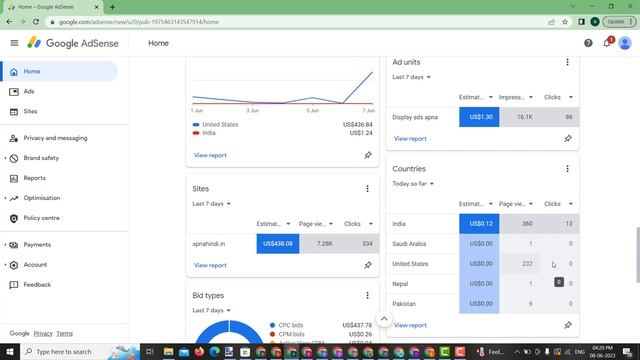Change Sites Last 7 days range
Screen dimensions: 640x360
pos(211,204)
